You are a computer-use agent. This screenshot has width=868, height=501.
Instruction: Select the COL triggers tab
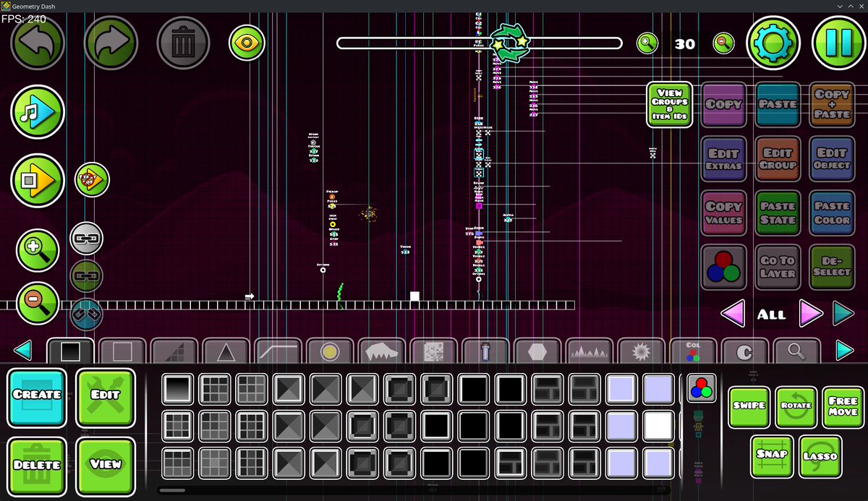[x=693, y=351]
